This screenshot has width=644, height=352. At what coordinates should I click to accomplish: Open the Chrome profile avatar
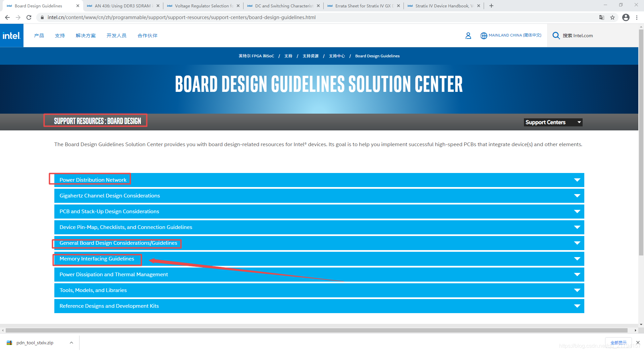point(626,17)
